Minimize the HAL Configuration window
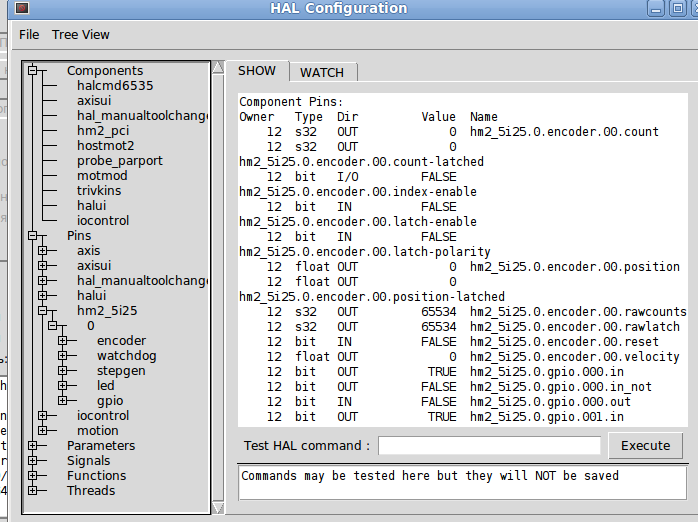Viewport: 698px width, 522px height. [656, 8]
